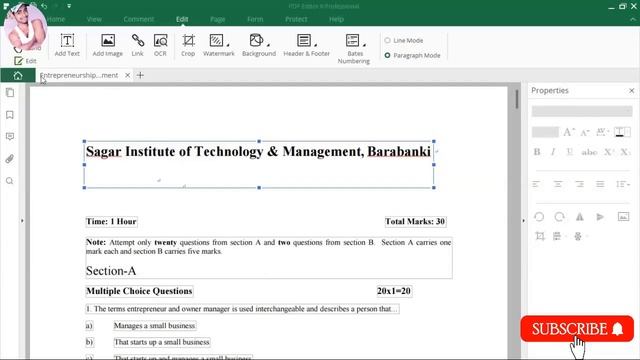Toggle bold formatting in Properties
The height and width of the screenshot is (360, 640).
pos(537,152)
